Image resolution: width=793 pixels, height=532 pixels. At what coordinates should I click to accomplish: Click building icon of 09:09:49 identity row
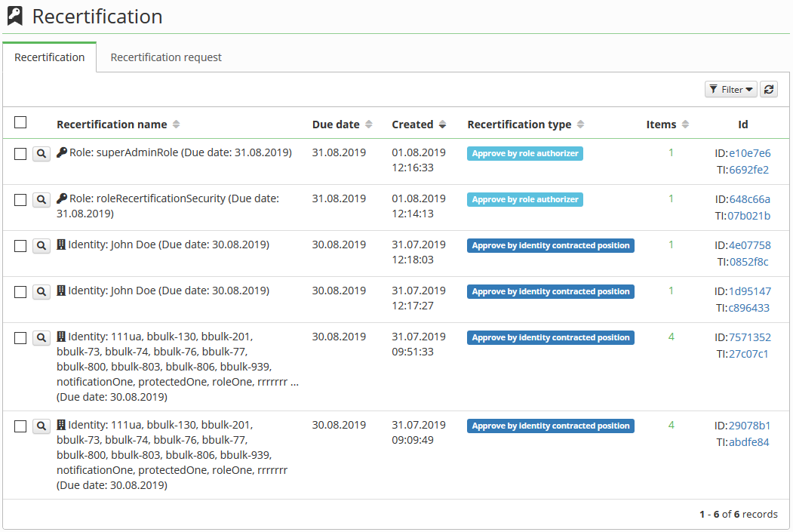click(61, 426)
